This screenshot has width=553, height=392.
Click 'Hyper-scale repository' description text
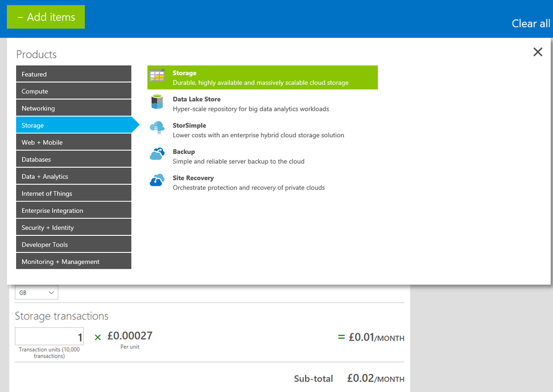251,109
